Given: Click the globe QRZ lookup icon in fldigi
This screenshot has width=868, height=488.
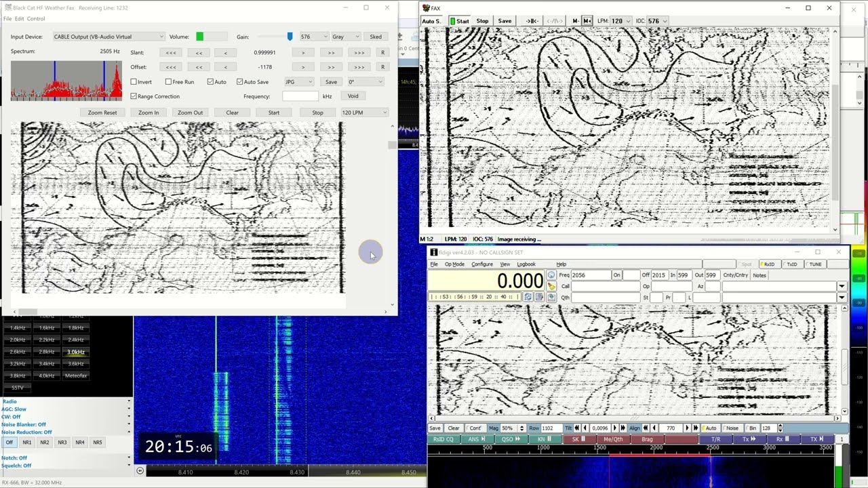Looking at the screenshot, I should (x=551, y=275).
